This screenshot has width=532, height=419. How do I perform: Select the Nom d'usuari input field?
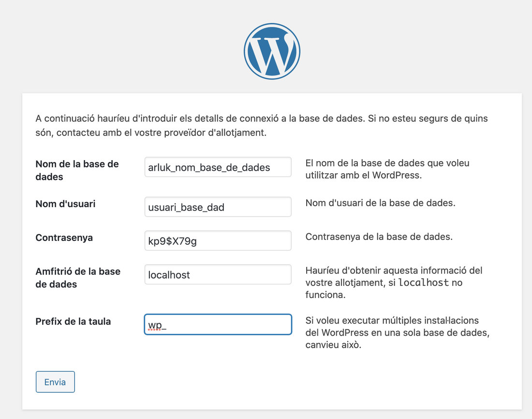[x=218, y=207]
